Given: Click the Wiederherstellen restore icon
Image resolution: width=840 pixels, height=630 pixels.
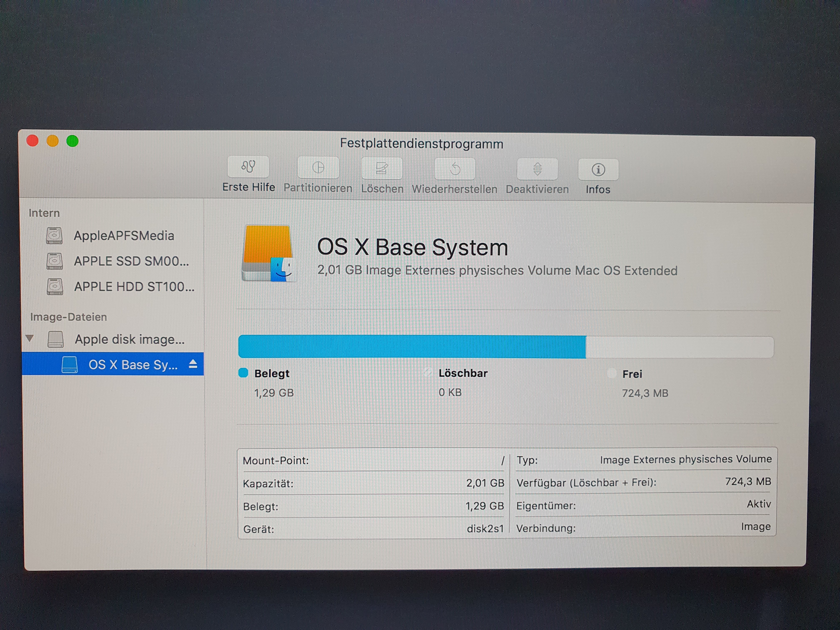Looking at the screenshot, I should tap(455, 169).
